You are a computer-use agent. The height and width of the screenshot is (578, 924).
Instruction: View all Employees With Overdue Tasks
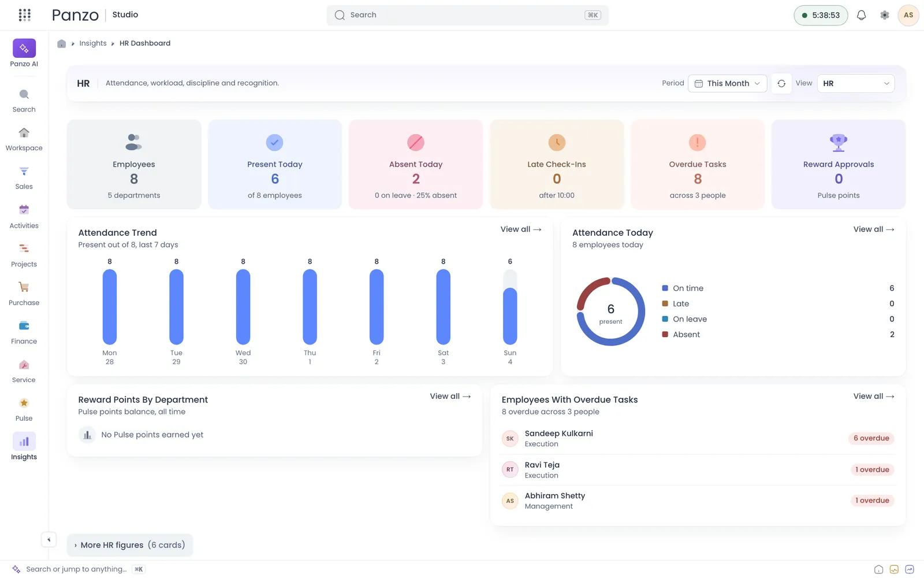(874, 397)
